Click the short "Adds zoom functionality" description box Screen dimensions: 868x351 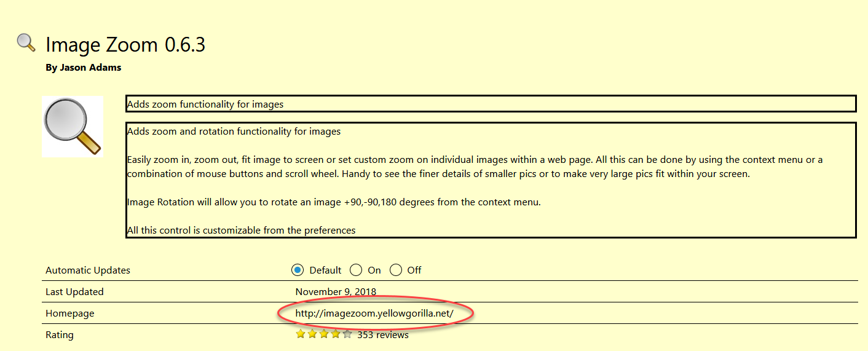[490, 104]
